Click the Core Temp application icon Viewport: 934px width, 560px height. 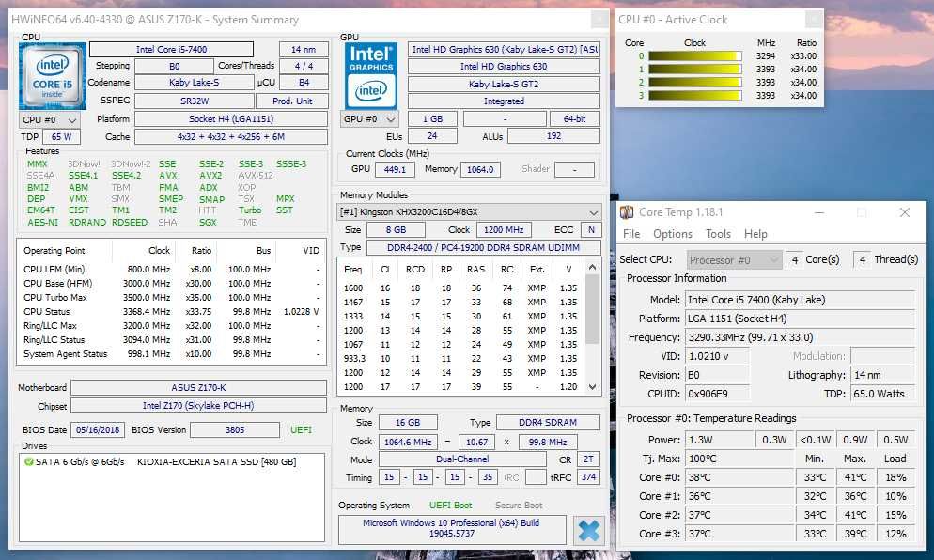point(626,212)
